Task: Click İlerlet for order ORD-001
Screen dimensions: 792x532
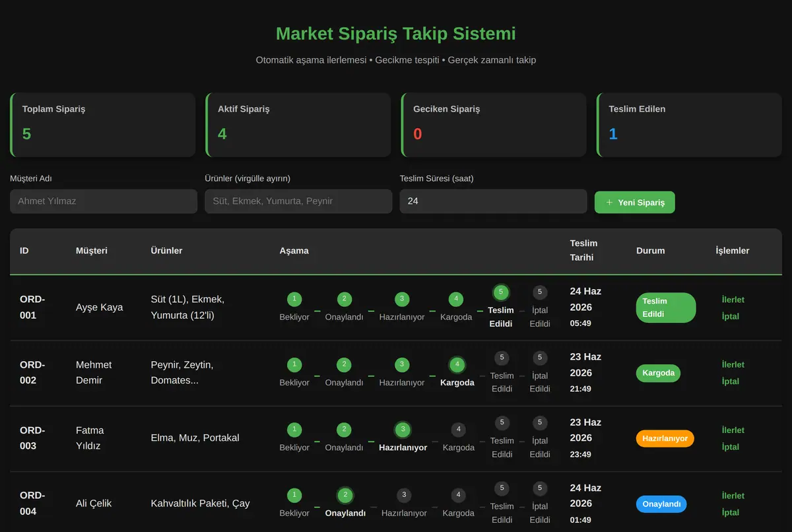Action: [x=733, y=300]
